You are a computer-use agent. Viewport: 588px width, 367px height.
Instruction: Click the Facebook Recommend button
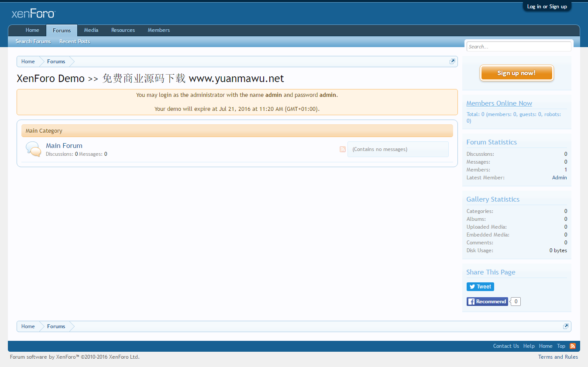tap(487, 302)
